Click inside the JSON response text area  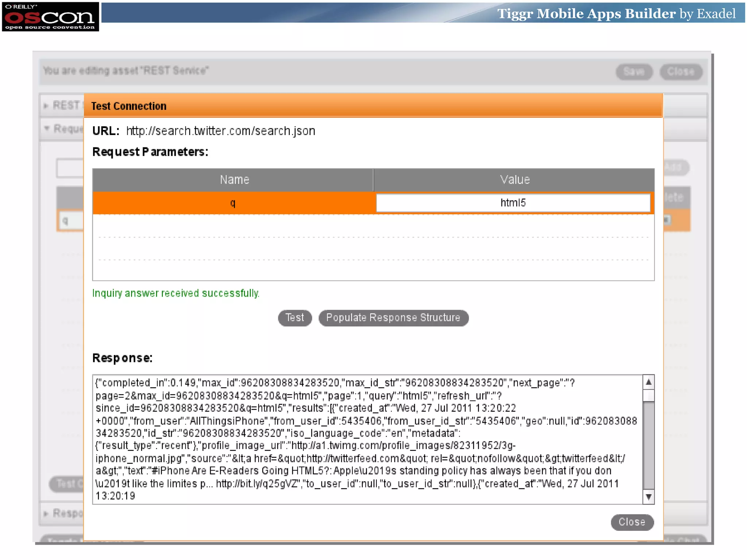(368, 440)
